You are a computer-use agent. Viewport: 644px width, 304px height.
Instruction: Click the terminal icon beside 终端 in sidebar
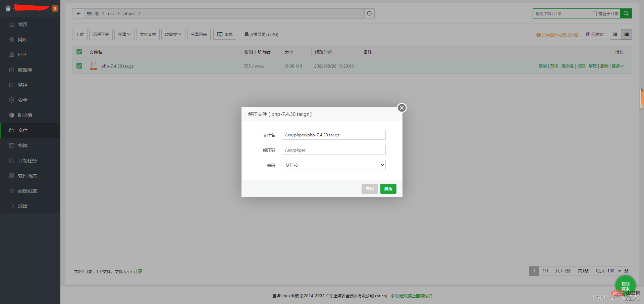coord(12,145)
